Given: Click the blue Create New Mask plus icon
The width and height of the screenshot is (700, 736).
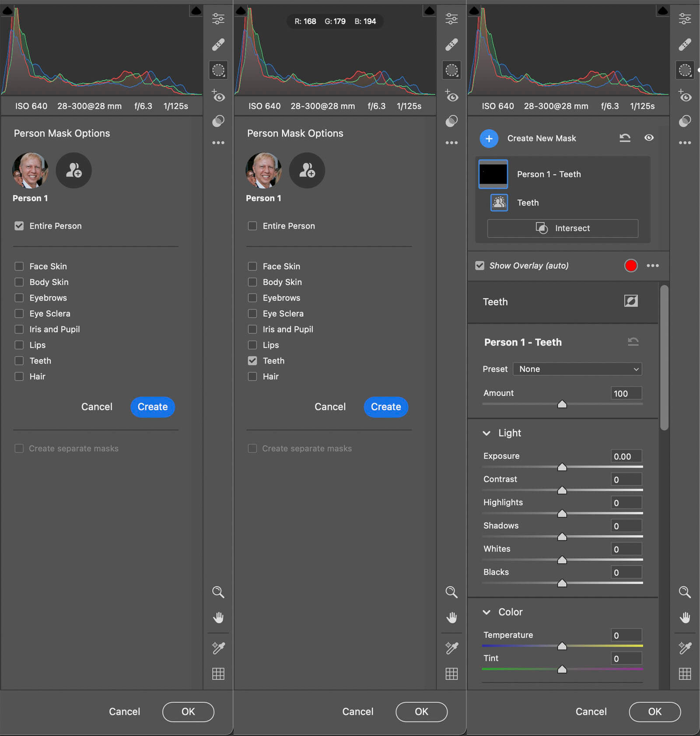Looking at the screenshot, I should (489, 139).
